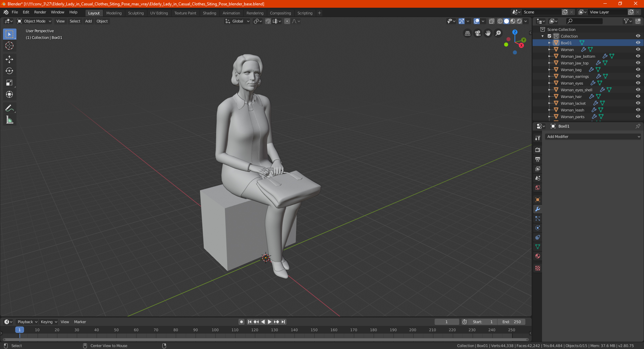Uncheck the Collection exclude checkbox
644x349 pixels.
click(549, 36)
